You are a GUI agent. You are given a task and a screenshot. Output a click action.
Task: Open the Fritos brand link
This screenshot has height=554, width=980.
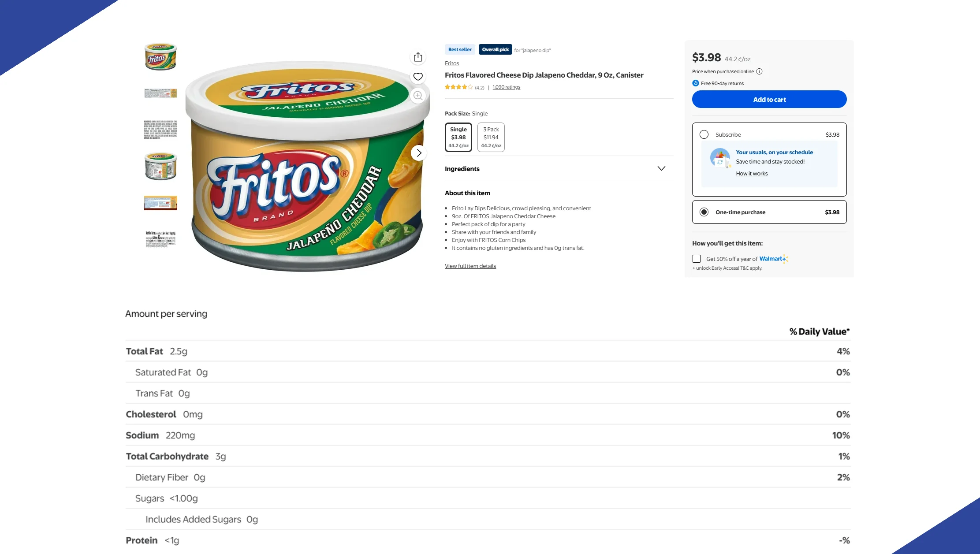452,63
